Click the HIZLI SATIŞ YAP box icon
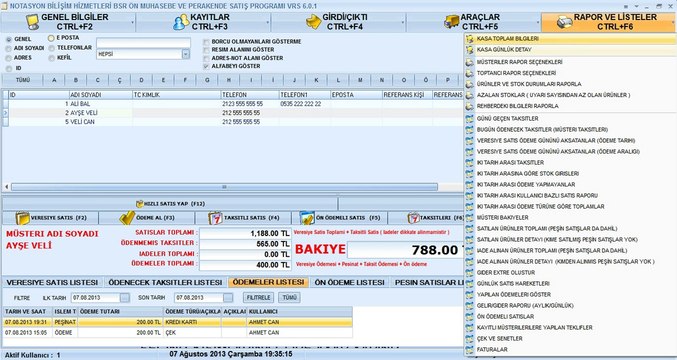This screenshot has width=677, height=360. pyautogui.click(x=139, y=204)
